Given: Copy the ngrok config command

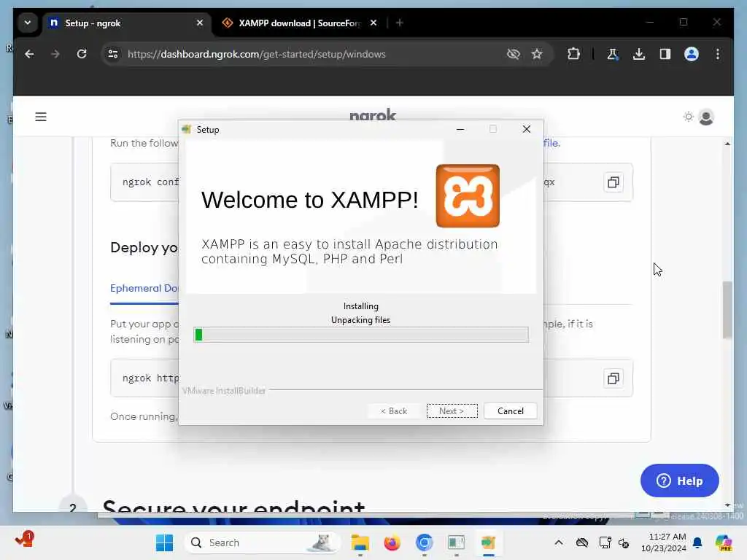Looking at the screenshot, I should [x=613, y=182].
